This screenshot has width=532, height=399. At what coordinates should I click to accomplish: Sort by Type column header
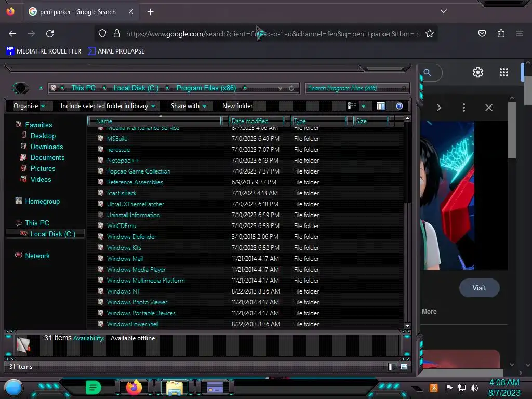319,121
